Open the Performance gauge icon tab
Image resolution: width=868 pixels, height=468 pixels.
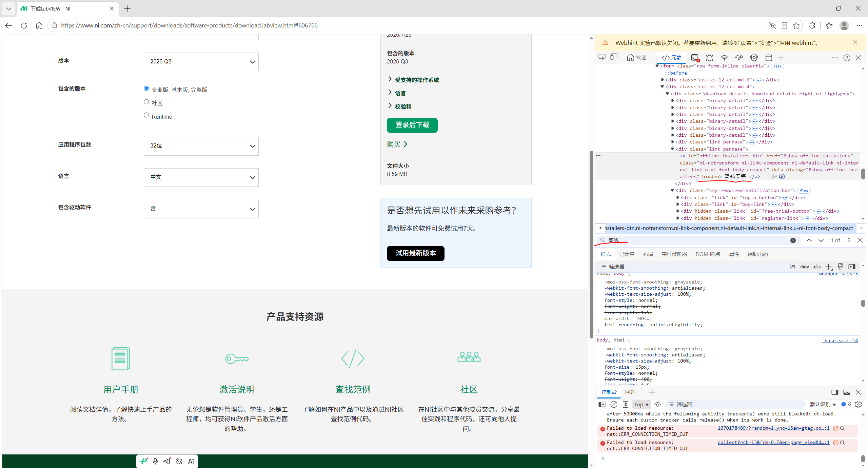[739, 58]
